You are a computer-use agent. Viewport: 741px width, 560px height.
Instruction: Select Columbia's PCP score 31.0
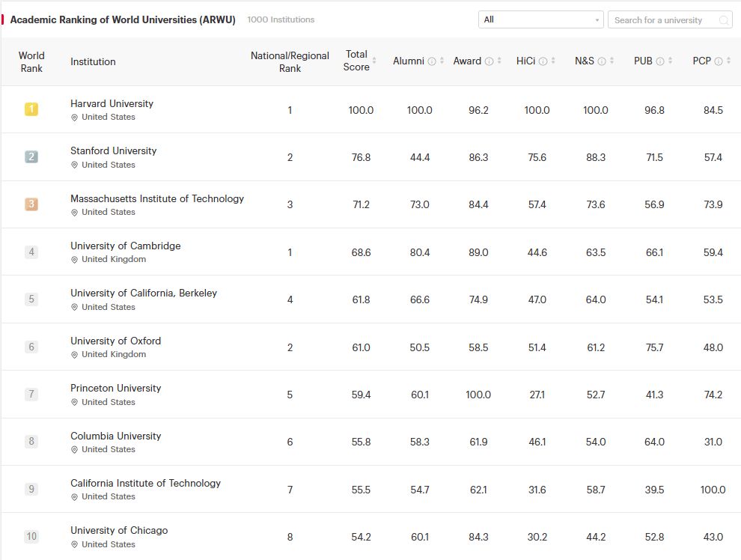[x=713, y=442]
